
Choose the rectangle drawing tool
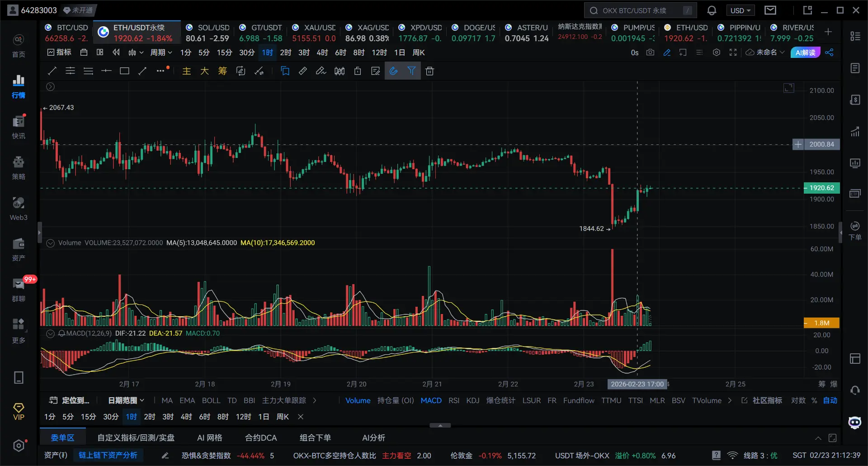124,71
